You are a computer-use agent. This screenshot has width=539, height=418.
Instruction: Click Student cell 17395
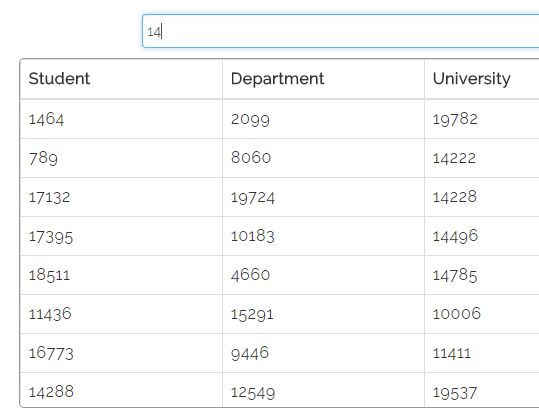pyautogui.click(x=121, y=236)
